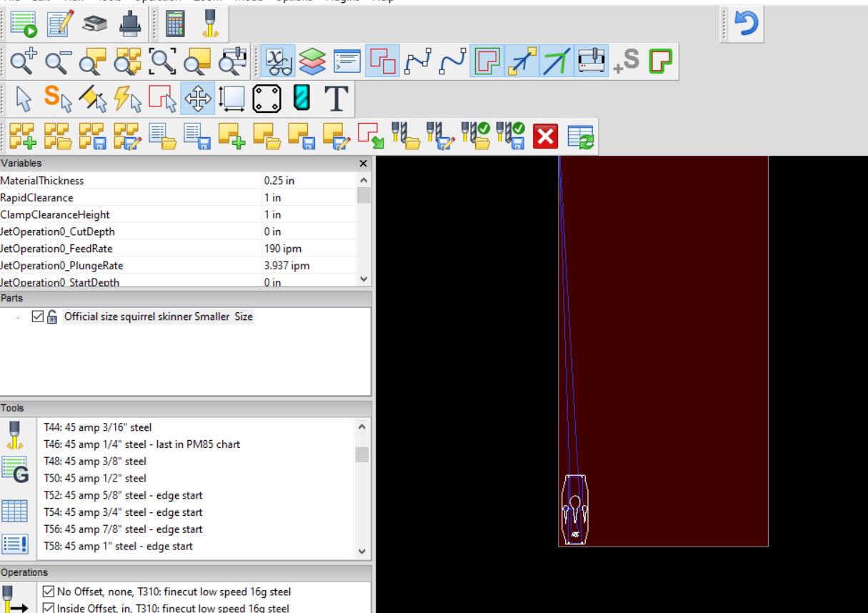Click the red X delete icon
This screenshot has width=868, height=613.
(546, 136)
